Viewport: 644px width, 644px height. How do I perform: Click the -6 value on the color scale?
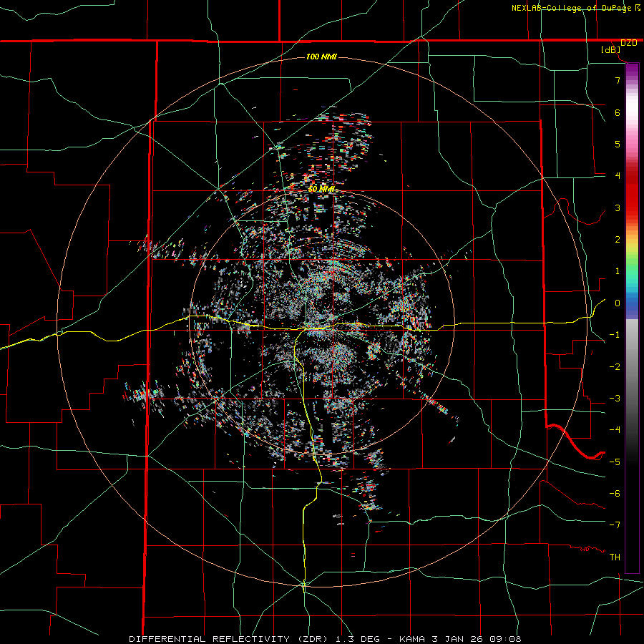[x=615, y=494]
